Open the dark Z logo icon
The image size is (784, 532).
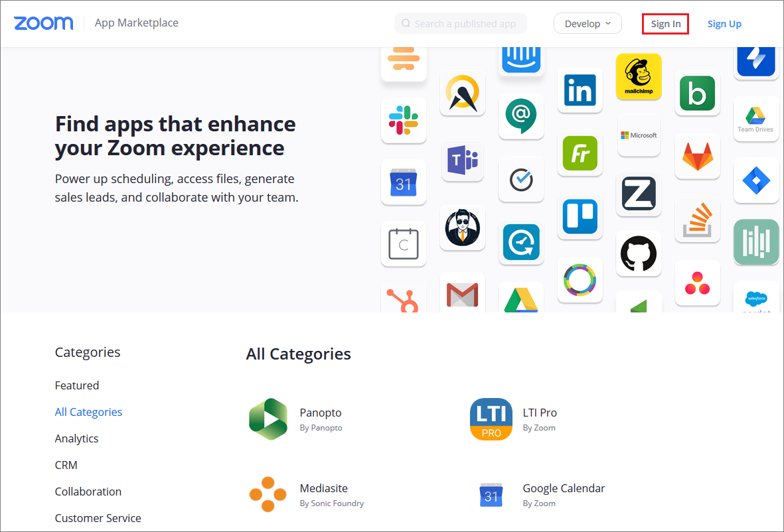click(x=639, y=194)
